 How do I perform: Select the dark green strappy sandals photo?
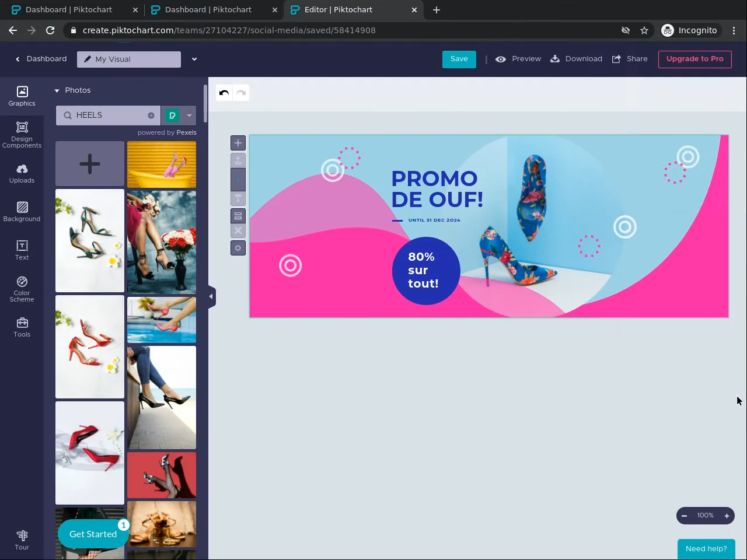coord(90,240)
